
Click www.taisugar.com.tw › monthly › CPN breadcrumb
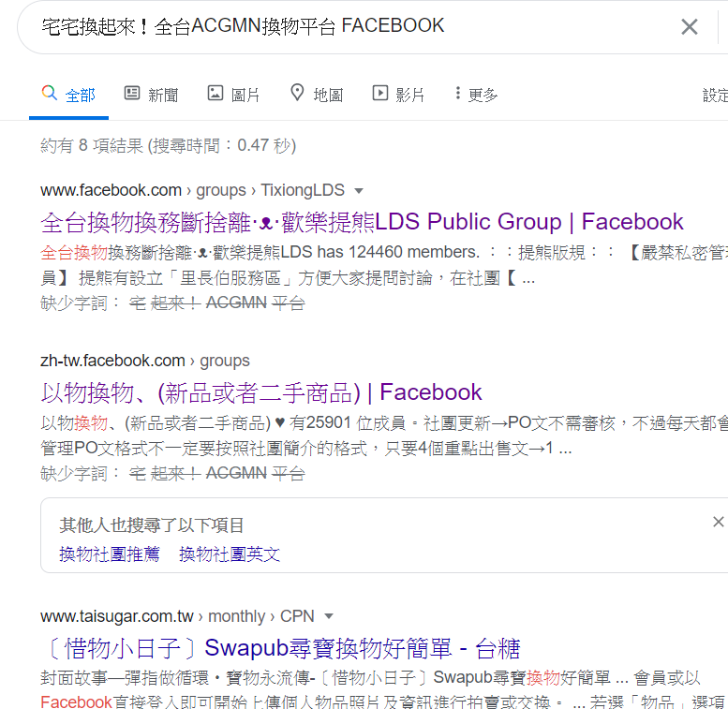177,616
